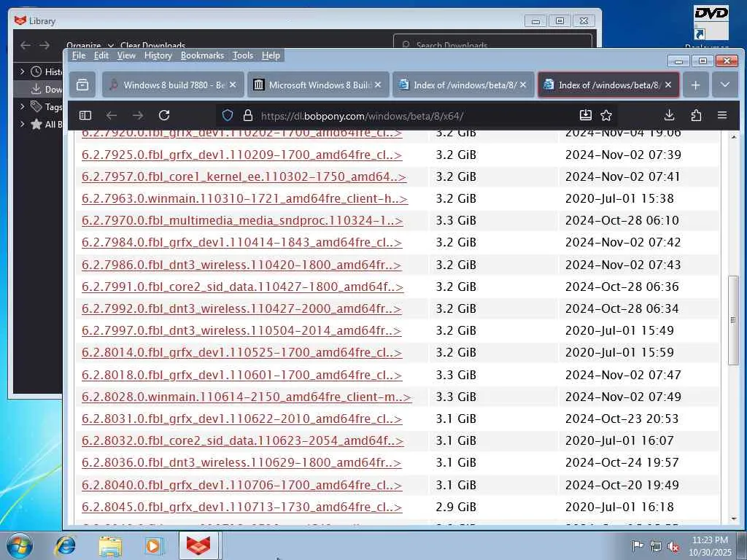Select Downloads in Library sidebar
This screenshot has width=747, height=560.
click(39, 89)
